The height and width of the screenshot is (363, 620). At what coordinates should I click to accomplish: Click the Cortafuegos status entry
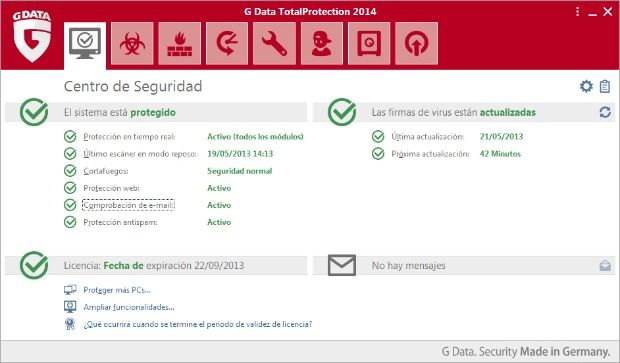pyautogui.click(x=106, y=171)
